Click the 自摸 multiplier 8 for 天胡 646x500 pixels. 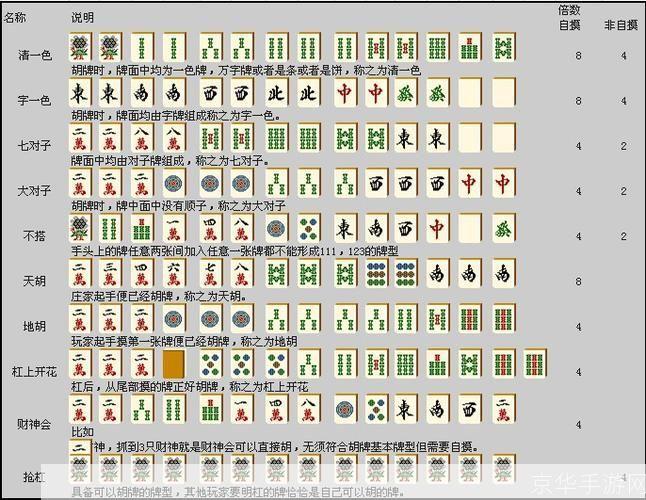click(x=578, y=281)
